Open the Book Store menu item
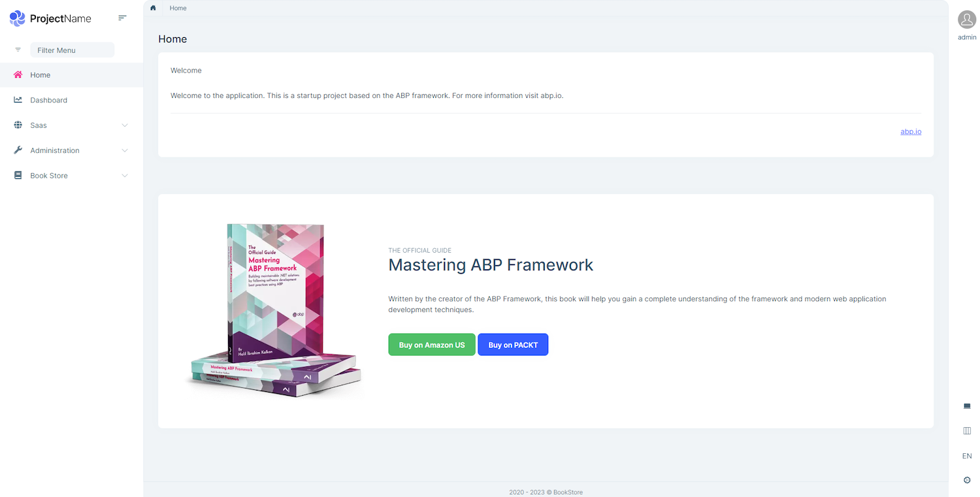The height and width of the screenshot is (497, 980). click(72, 175)
